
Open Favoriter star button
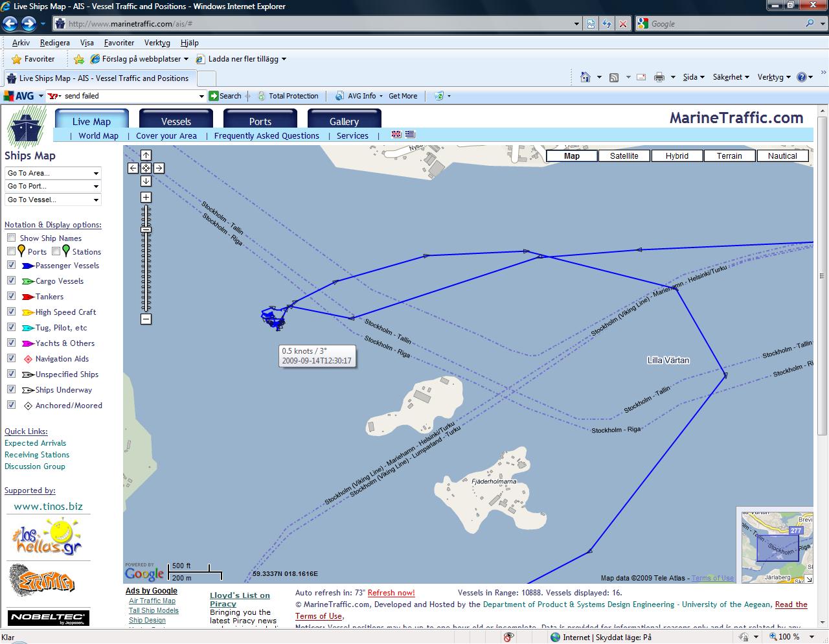pyautogui.click(x=33, y=59)
